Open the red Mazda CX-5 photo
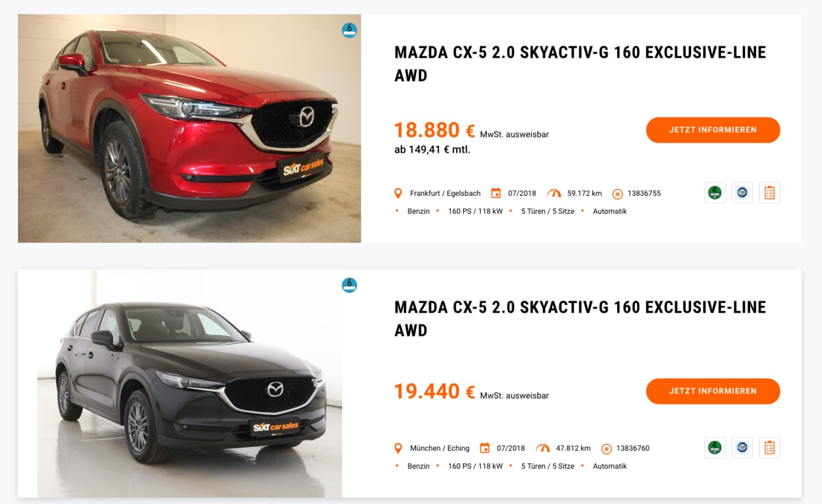 [189, 128]
